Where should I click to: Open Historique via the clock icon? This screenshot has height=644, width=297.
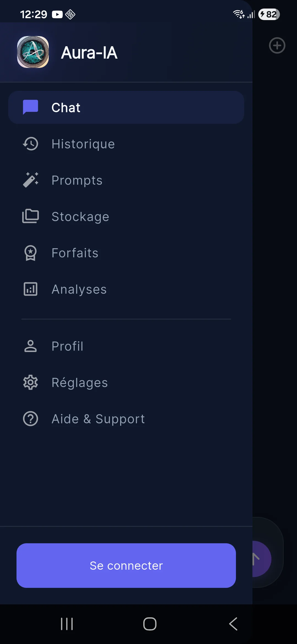click(31, 144)
